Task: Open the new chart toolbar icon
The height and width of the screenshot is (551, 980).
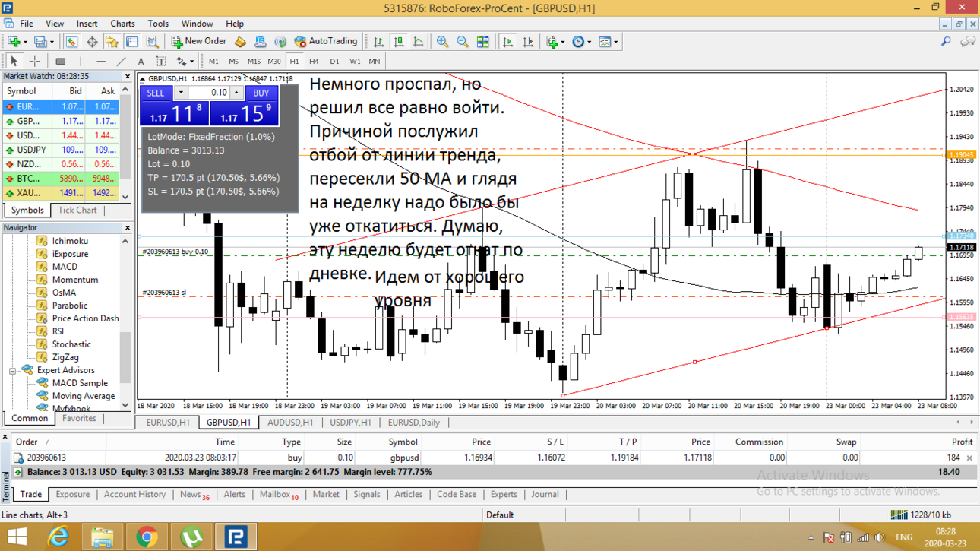Action: (14, 42)
